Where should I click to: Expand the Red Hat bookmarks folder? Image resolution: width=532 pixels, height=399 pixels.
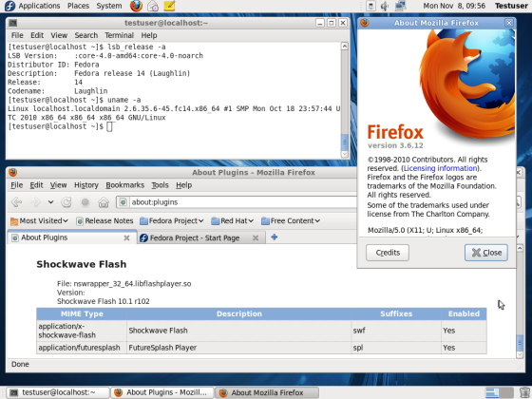coord(233,220)
